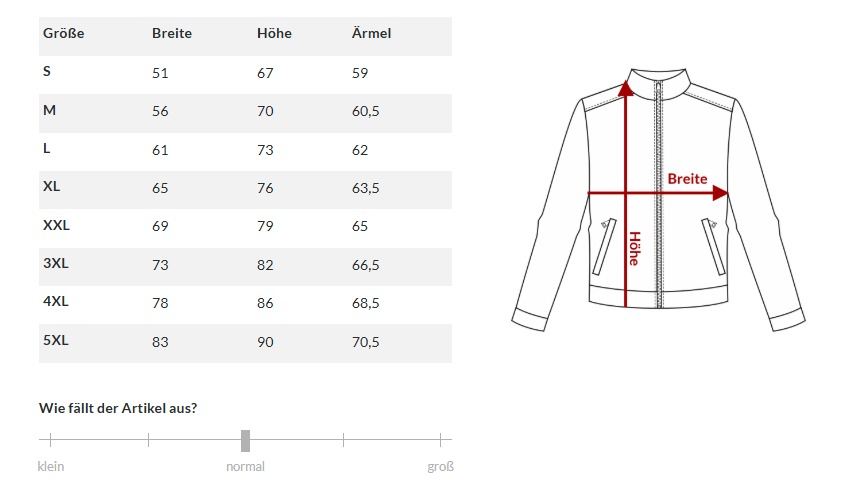Click the 3XL sleeve value 66,5

click(x=365, y=265)
